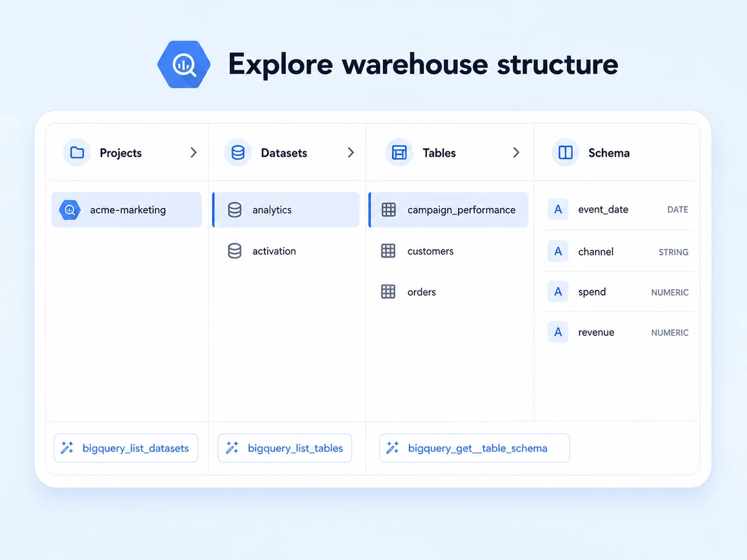Select the customers table
The height and width of the screenshot is (560, 747).
tap(448, 251)
